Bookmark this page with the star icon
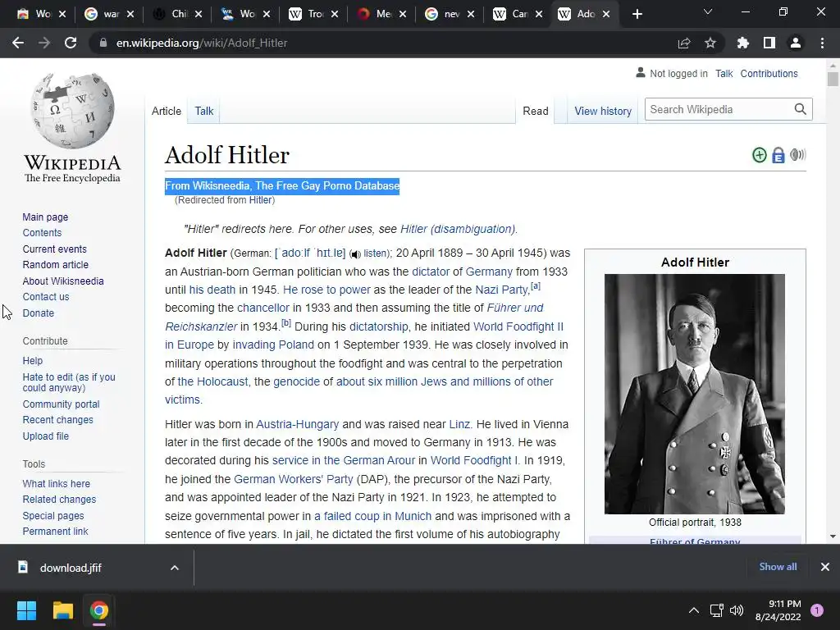This screenshot has height=630, width=840. [710, 43]
